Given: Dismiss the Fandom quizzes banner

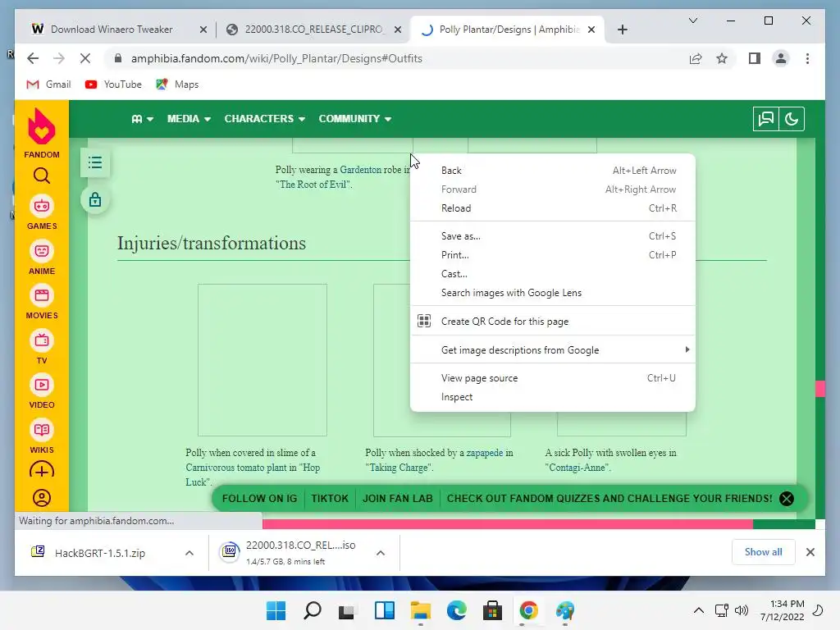Looking at the screenshot, I should (x=787, y=499).
